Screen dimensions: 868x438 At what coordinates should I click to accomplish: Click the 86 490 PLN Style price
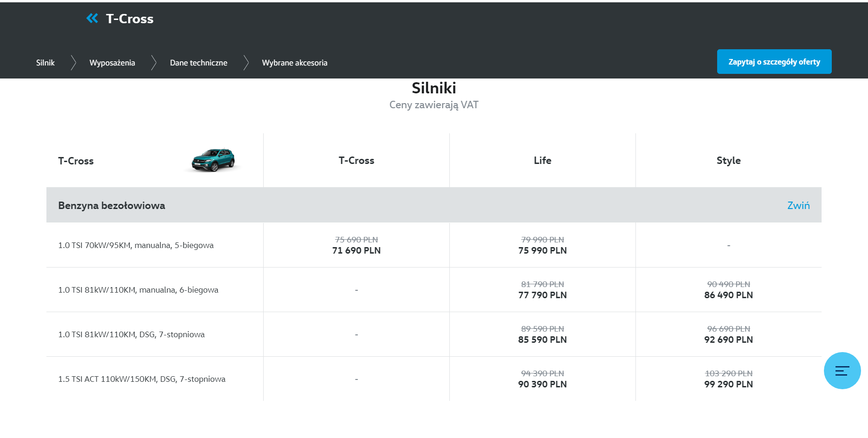[x=729, y=295]
